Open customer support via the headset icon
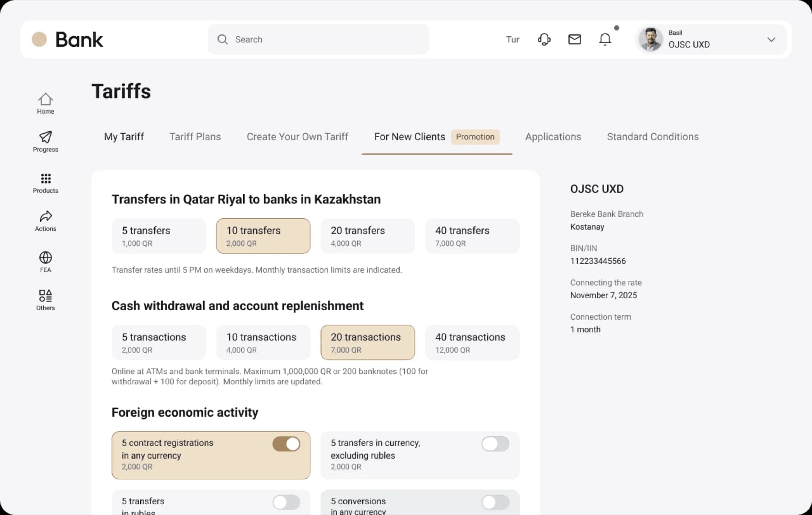This screenshot has height=515, width=812. click(544, 39)
